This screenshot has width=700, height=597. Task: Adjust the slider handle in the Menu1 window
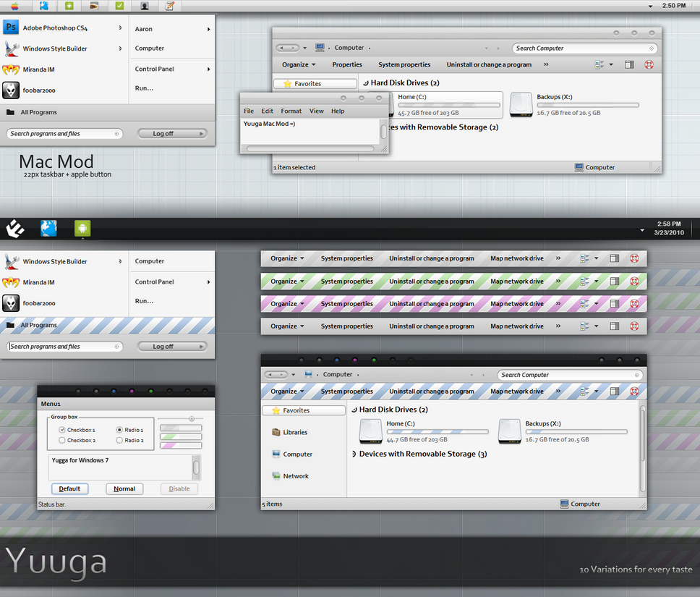point(192,419)
